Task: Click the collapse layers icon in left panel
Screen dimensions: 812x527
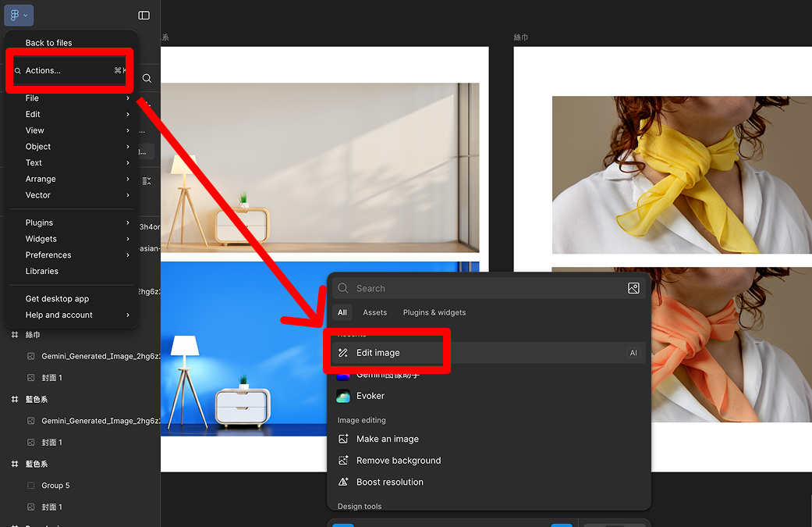Action: [147, 181]
